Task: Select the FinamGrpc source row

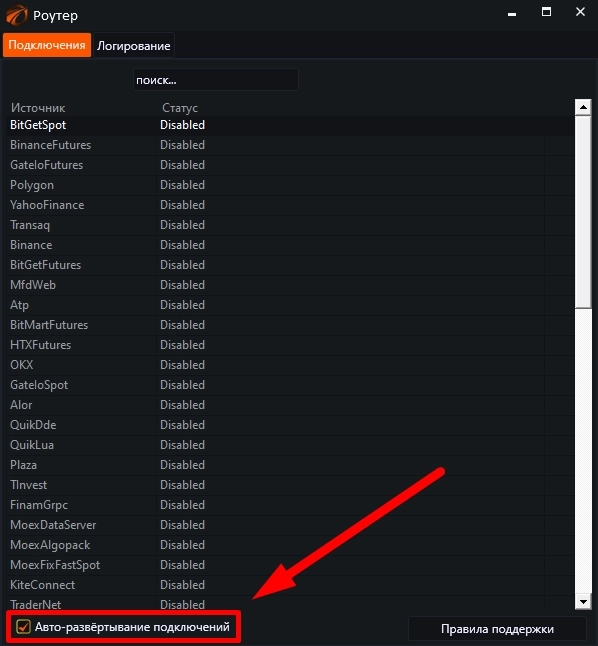Action: pyautogui.click(x=290, y=505)
